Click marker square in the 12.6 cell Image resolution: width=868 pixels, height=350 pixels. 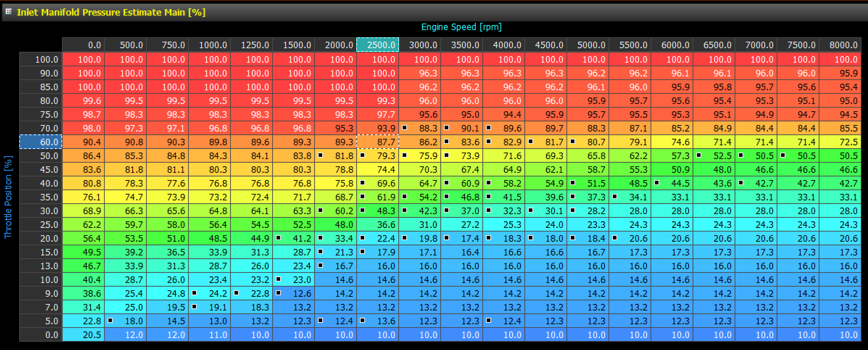tap(278, 293)
